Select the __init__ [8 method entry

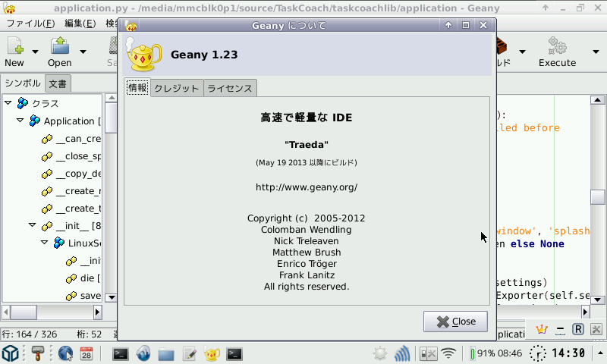coord(71,226)
